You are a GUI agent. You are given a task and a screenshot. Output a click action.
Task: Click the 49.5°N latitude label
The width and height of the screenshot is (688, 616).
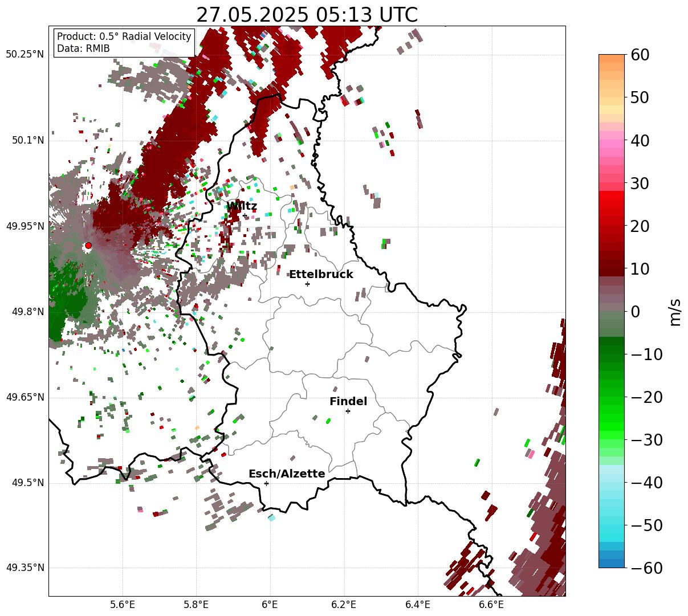(x=28, y=483)
